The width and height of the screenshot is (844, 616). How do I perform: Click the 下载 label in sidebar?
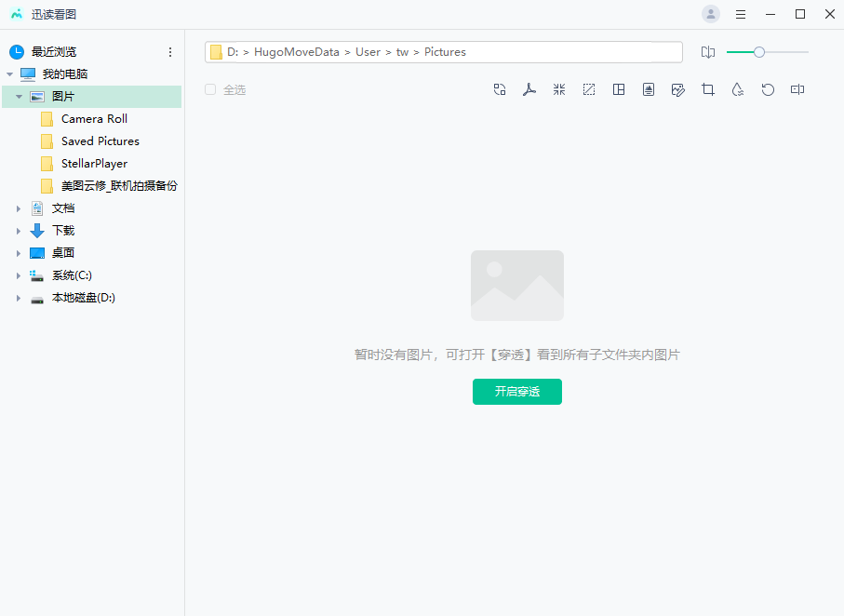click(x=63, y=231)
